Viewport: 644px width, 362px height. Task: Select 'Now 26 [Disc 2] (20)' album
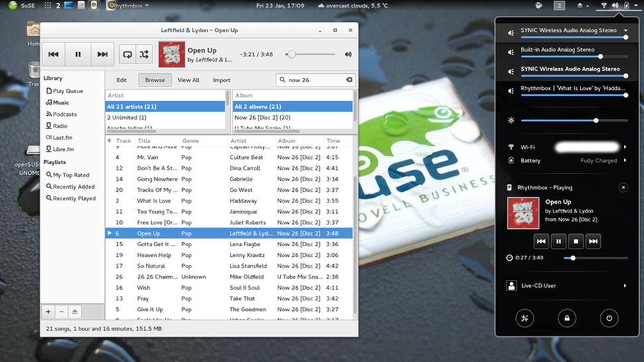(292, 117)
